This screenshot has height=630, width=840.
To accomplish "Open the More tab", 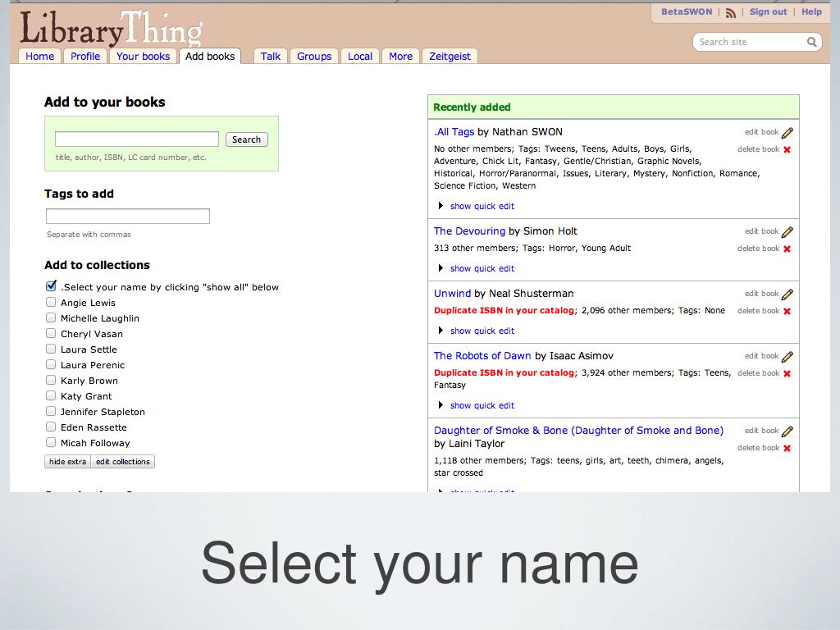I will pyautogui.click(x=400, y=57).
